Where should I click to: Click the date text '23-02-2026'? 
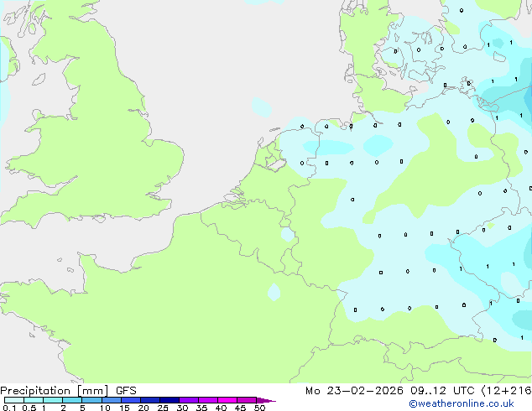click(x=365, y=391)
